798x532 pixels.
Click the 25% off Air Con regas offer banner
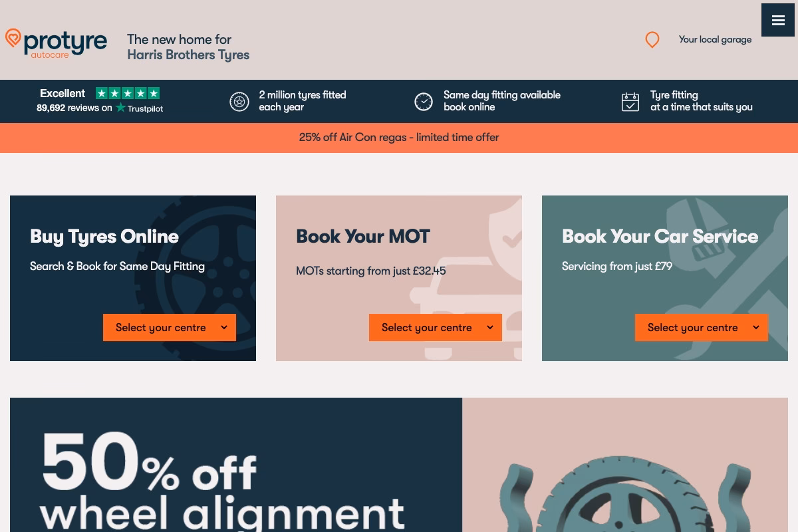click(399, 138)
